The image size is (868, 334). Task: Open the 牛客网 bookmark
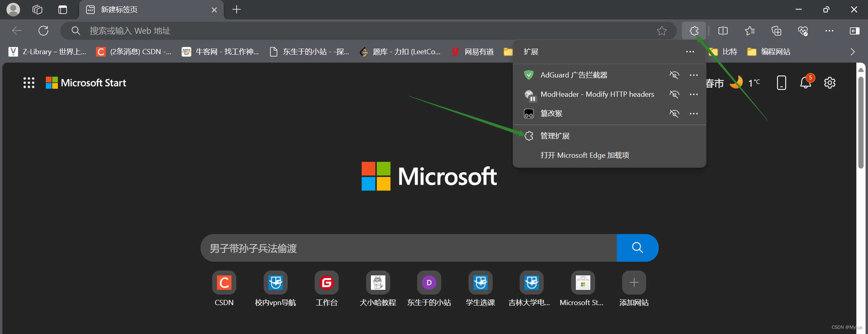(x=220, y=52)
